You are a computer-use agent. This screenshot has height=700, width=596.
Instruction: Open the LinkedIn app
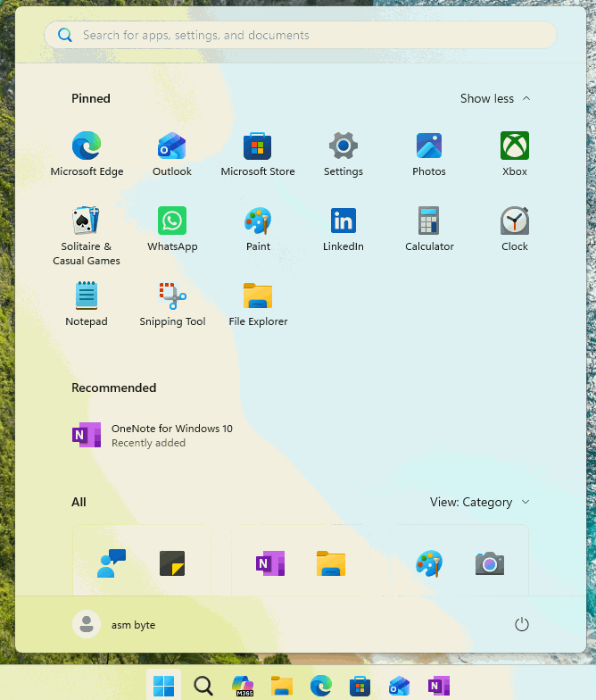344,229
